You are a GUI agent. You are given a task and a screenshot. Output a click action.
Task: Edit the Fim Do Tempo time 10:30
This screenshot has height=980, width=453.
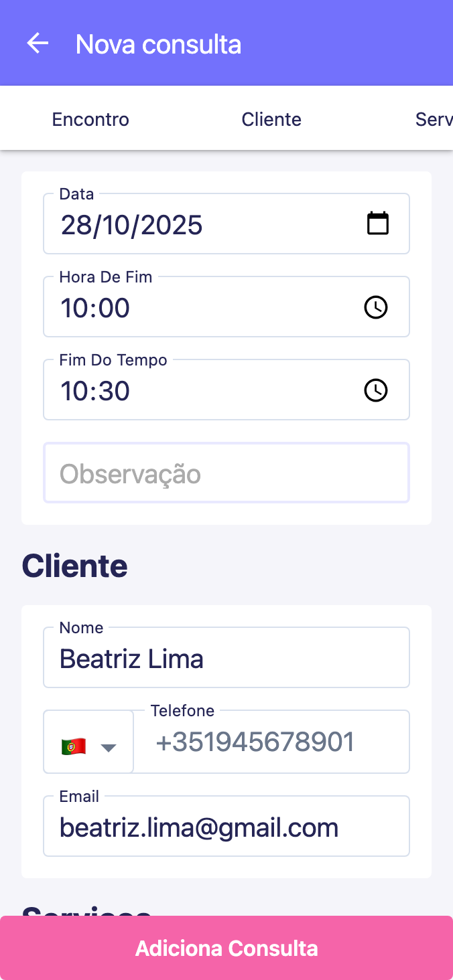(x=95, y=391)
